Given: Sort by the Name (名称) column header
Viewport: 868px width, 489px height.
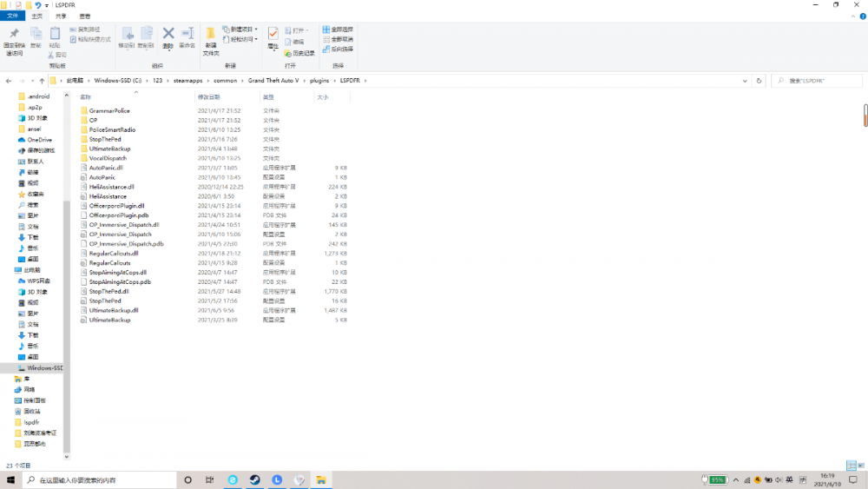Looking at the screenshot, I should [136, 97].
